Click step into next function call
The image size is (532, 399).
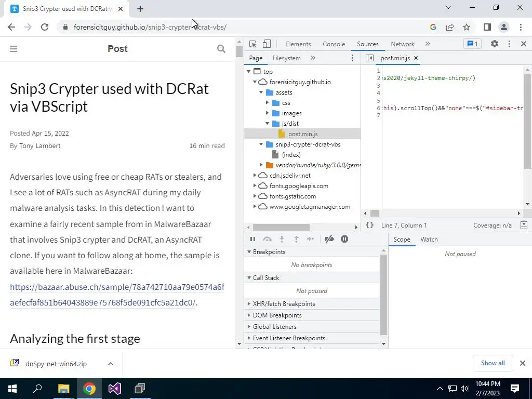click(x=282, y=239)
